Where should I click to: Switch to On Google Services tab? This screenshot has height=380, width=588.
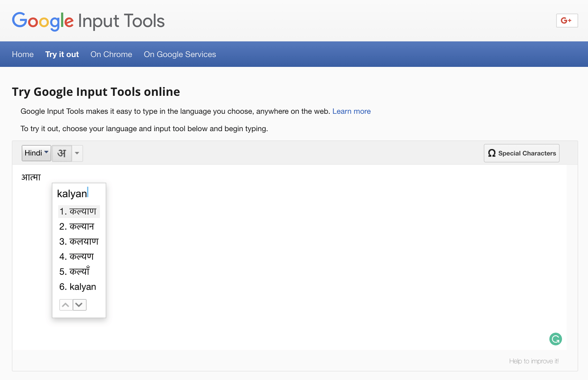180,55
